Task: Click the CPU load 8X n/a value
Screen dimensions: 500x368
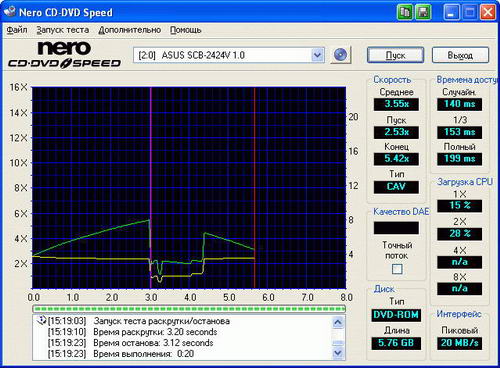Action: click(460, 289)
